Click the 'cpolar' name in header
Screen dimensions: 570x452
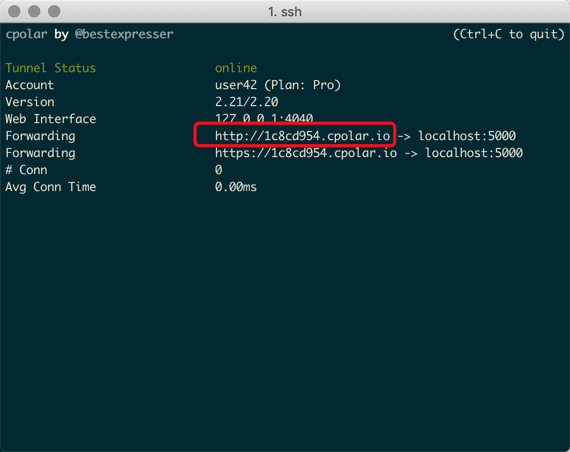point(26,34)
